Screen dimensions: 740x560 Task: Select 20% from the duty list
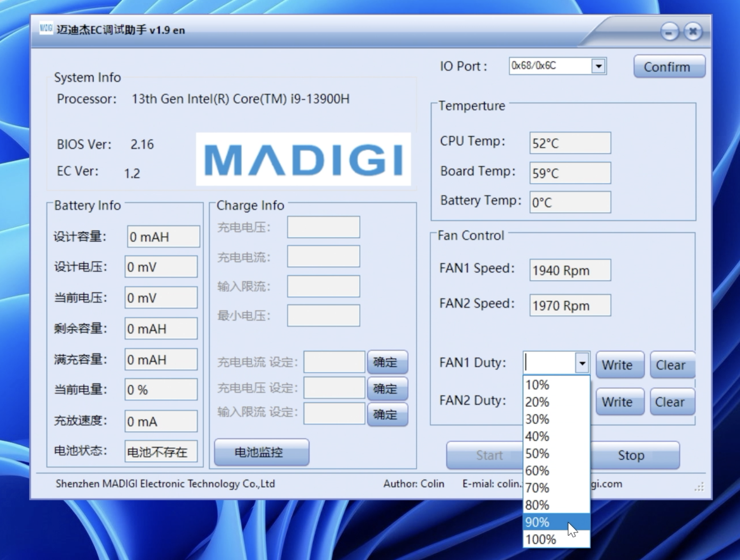pos(556,402)
